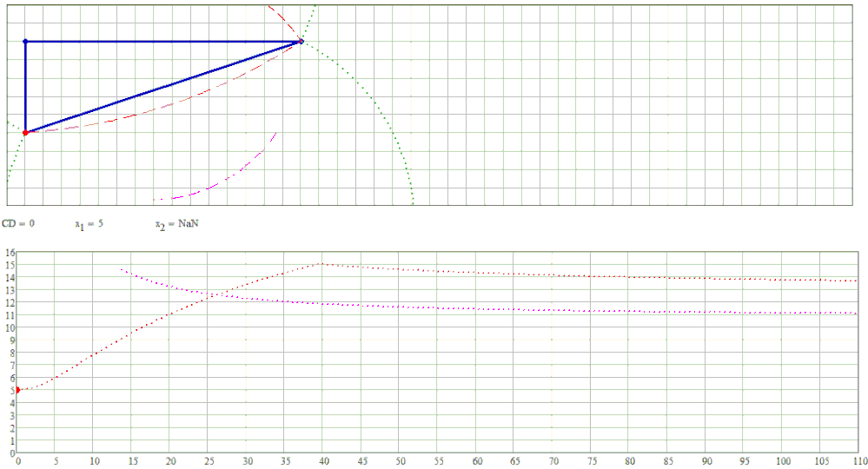Viewport: 868px width, 469px height.
Task: Click the blue point at the triangle's top-left corner
Action: (x=25, y=42)
